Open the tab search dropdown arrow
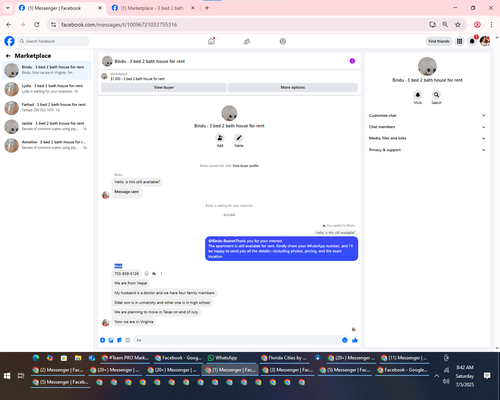The image size is (500, 400). pos(8,8)
